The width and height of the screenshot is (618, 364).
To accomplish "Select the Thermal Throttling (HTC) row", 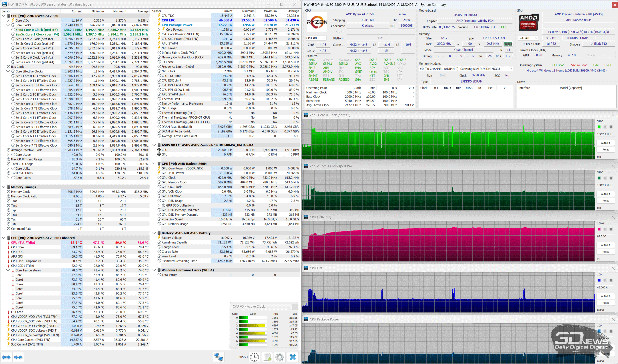I will coord(228,113).
